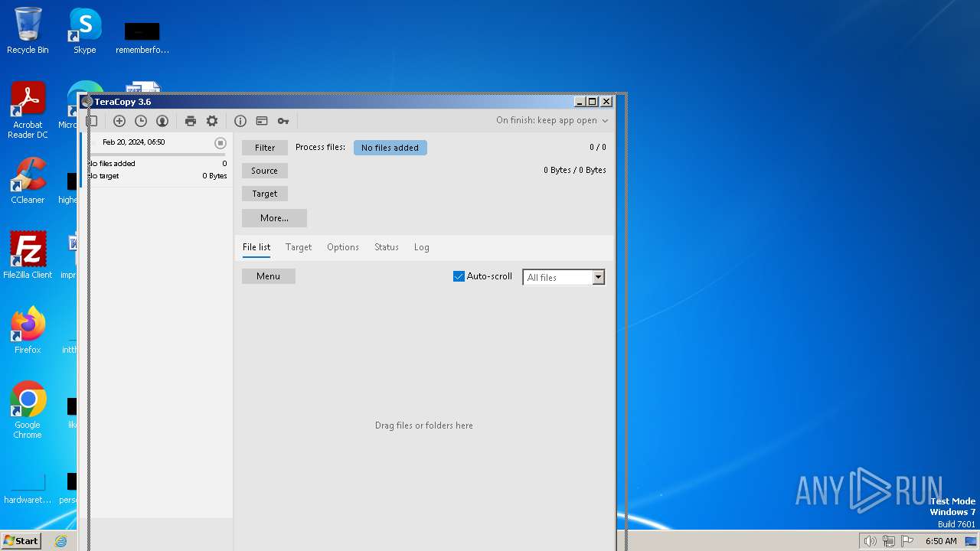Launch Internet Explorer from the taskbar

(x=61, y=541)
